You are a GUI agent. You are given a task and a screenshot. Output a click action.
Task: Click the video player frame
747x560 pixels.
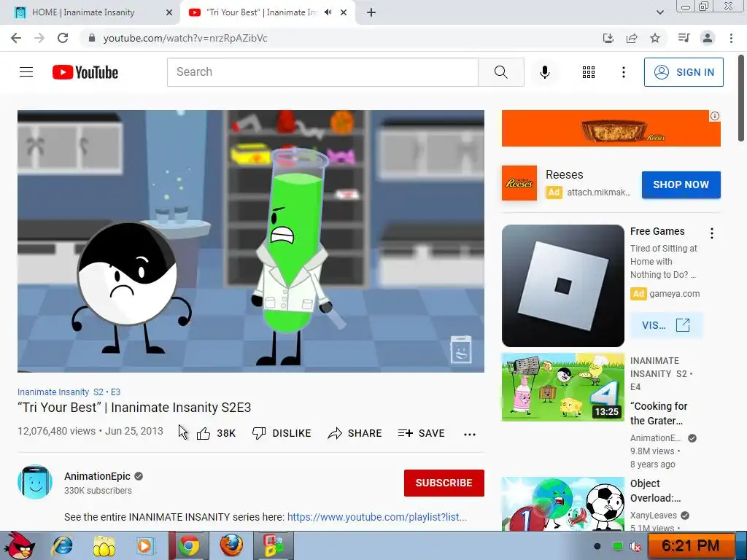click(251, 241)
